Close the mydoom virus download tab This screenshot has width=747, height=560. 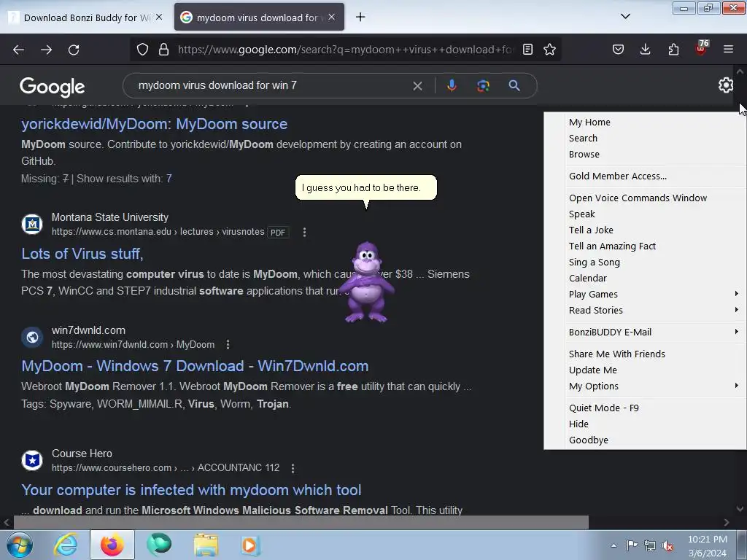332,17
